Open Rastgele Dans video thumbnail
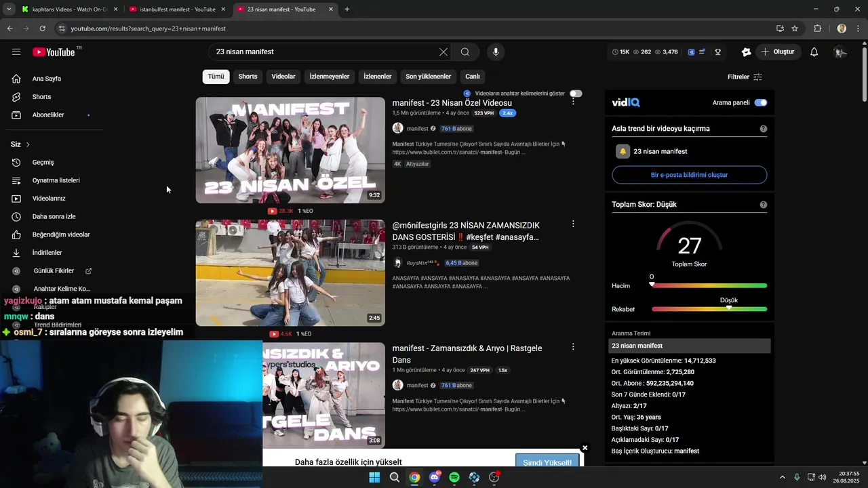The image size is (868, 488). point(324,395)
